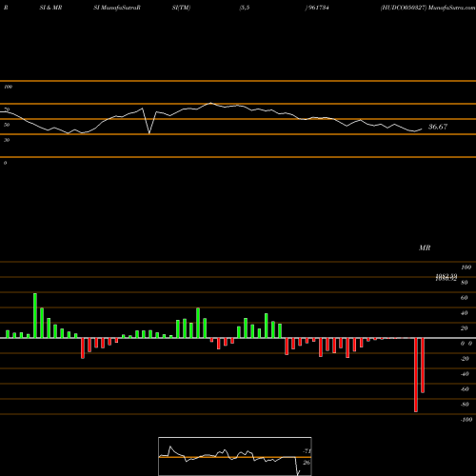
Task: Click the -80 label on MRSI axis
Action: click(x=465, y=405)
